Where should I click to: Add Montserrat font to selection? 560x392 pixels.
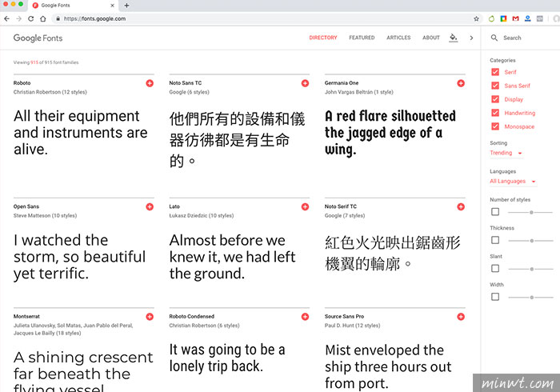coord(150,317)
